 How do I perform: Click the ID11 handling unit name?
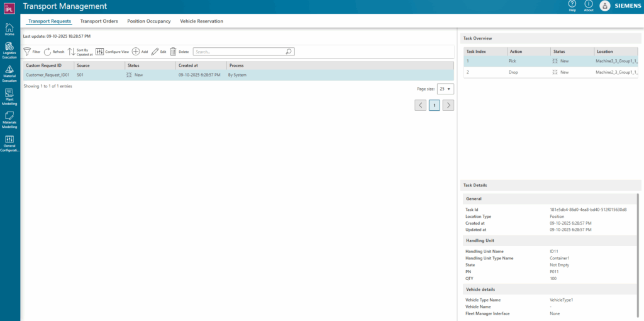click(555, 251)
